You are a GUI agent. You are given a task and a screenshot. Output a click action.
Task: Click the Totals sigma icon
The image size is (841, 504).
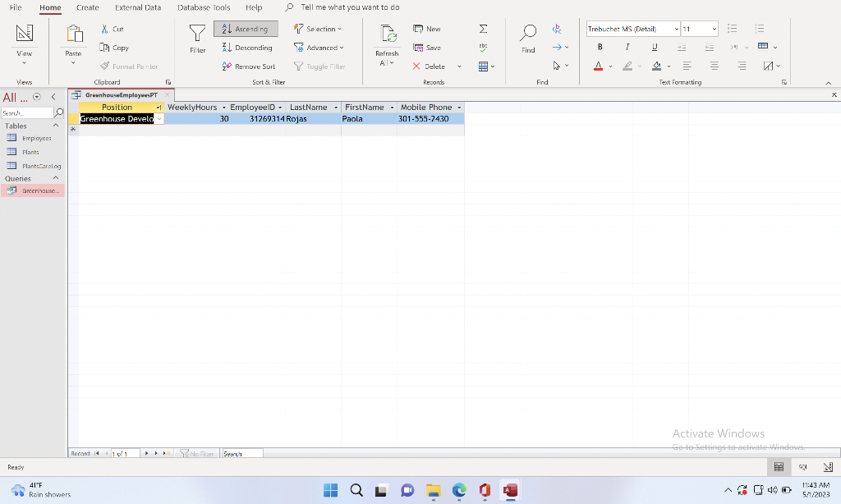[x=483, y=29]
